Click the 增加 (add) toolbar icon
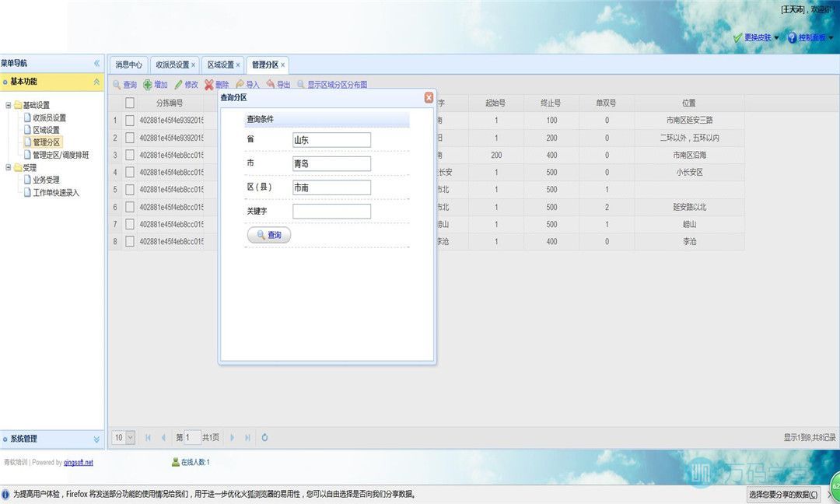Viewport: 840px width, 504px height. (148, 85)
